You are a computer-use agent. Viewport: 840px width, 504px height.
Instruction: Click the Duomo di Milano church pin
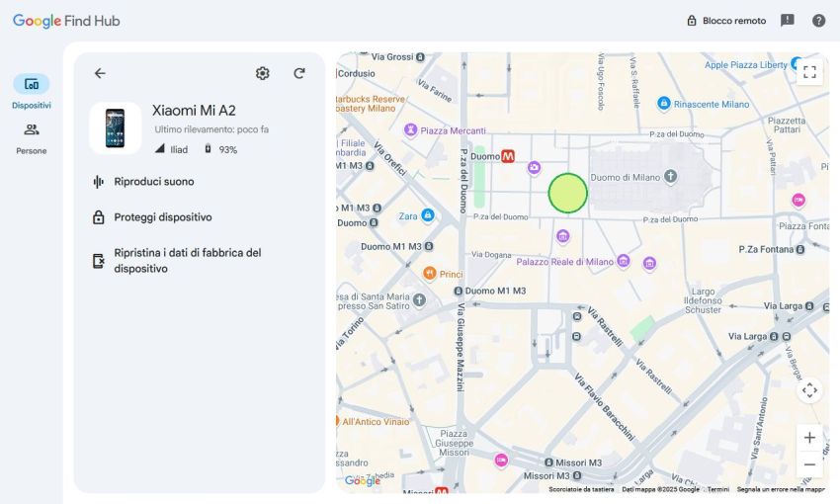point(670,176)
